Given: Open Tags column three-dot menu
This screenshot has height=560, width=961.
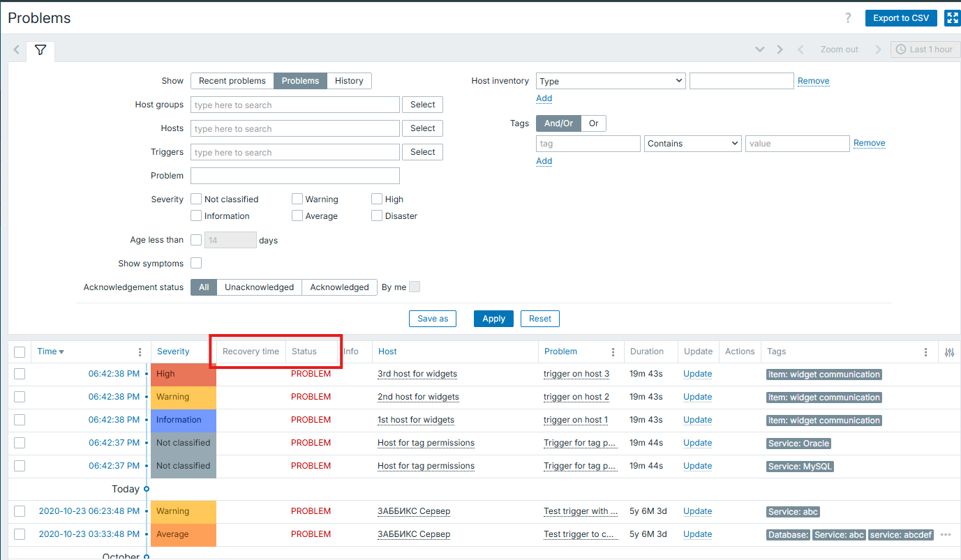Looking at the screenshot, I should [x=925, y=352].
